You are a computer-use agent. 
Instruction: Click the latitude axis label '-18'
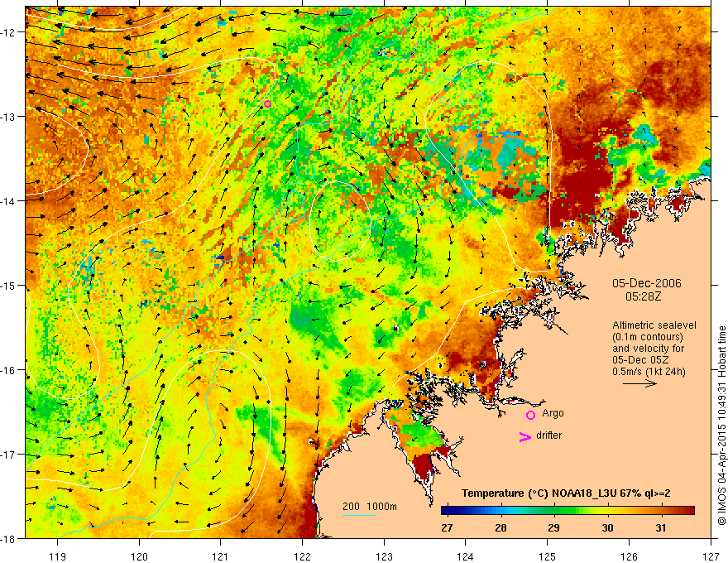tap(9, 538)
